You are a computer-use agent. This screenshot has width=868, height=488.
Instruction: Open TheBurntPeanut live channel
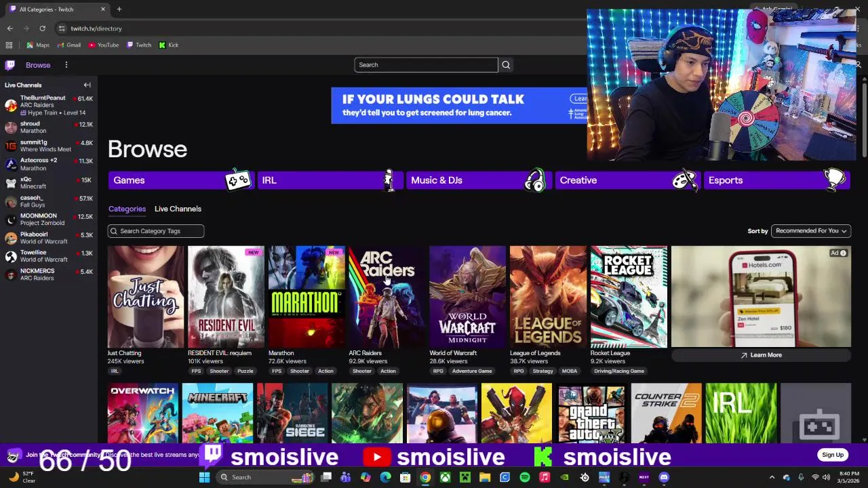pyautogui.click(x=49, y=105)
